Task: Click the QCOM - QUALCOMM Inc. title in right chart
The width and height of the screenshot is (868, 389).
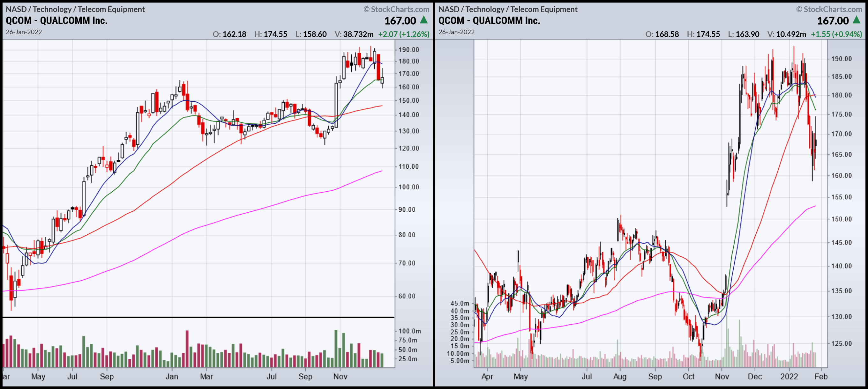Action: (489, 20)
